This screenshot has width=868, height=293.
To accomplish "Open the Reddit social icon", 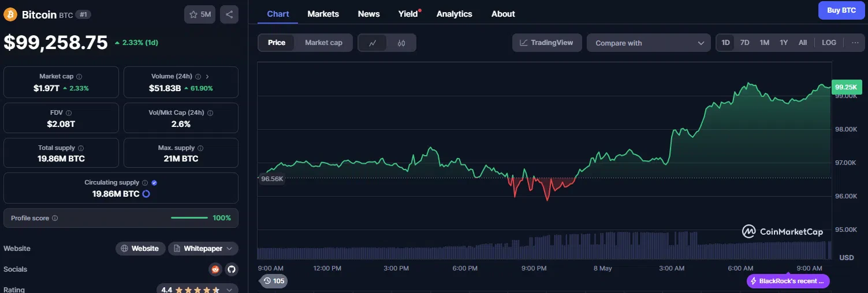I will (x=215, y=269).
